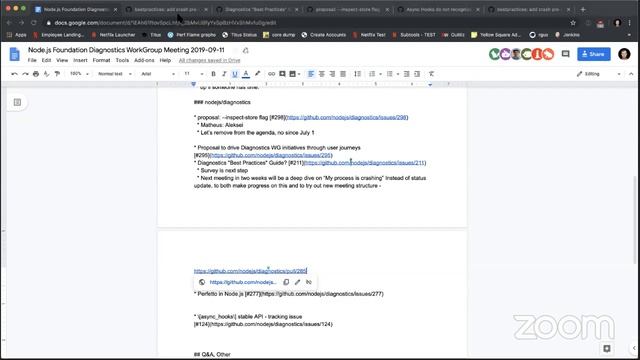Click the Print icon

(36, 74)
